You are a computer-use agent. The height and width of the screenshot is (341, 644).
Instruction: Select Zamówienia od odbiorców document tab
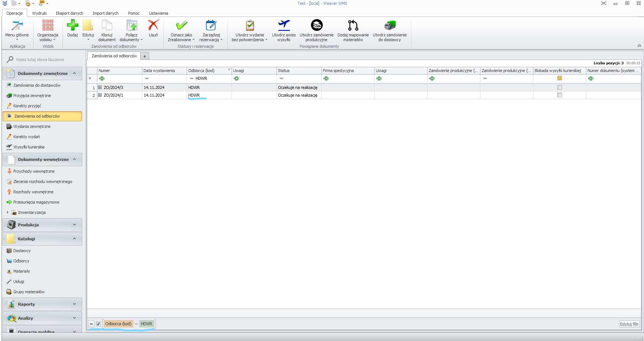[114, 56]
